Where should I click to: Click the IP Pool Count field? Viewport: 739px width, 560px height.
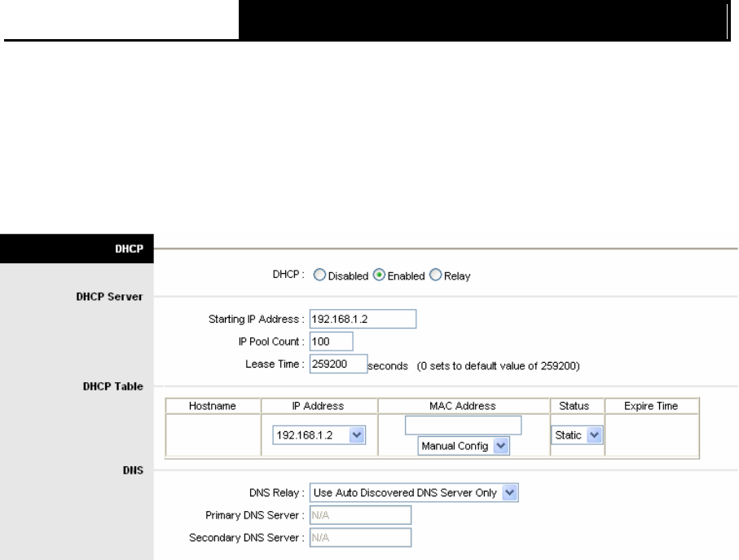[x=332, y=342]
